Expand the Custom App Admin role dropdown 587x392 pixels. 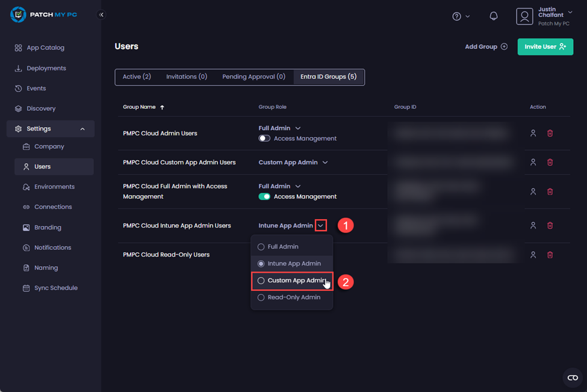tap(325, 162)
